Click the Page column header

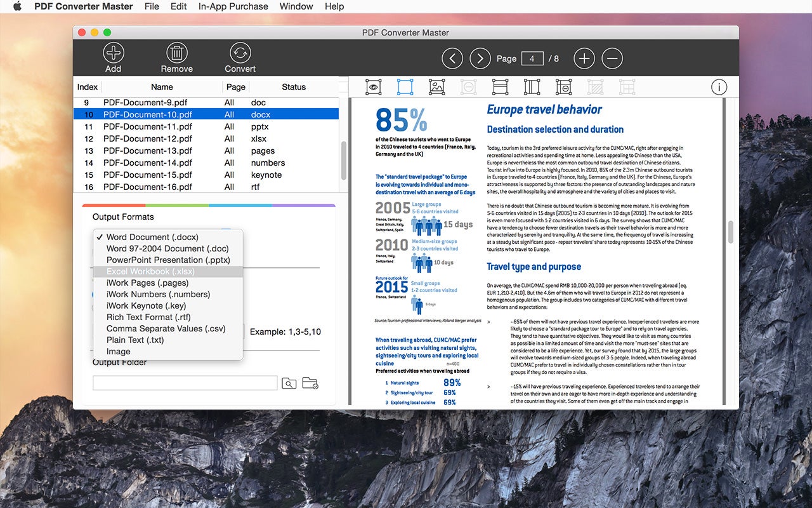tap(236, 87)
